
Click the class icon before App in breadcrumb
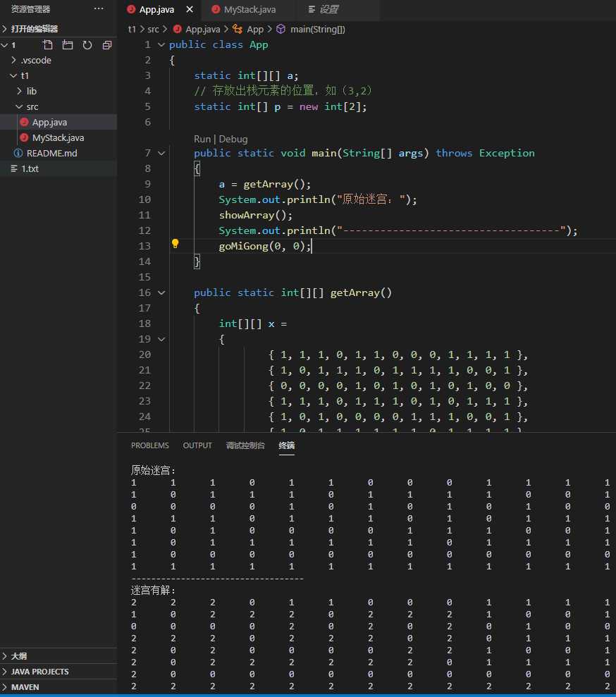tap(238, 30)
